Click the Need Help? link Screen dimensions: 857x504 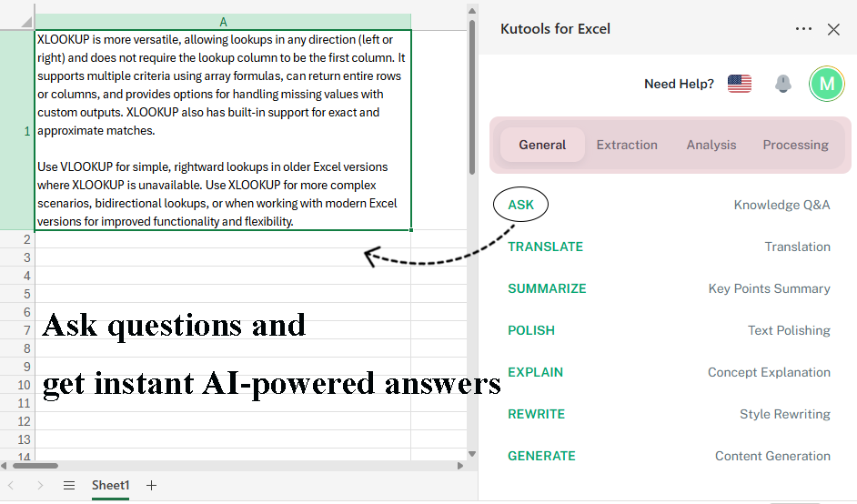(x=679, y=84)
